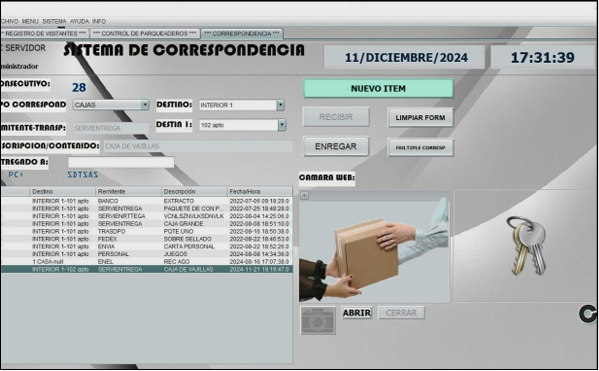Click the consecutivo number 28

79,87
